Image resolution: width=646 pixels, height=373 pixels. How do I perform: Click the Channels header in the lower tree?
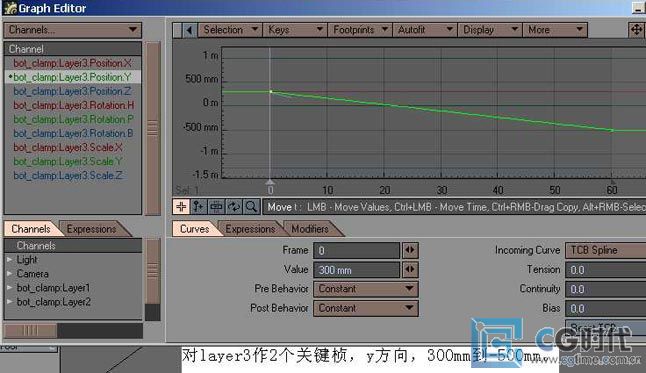[73, 246]
